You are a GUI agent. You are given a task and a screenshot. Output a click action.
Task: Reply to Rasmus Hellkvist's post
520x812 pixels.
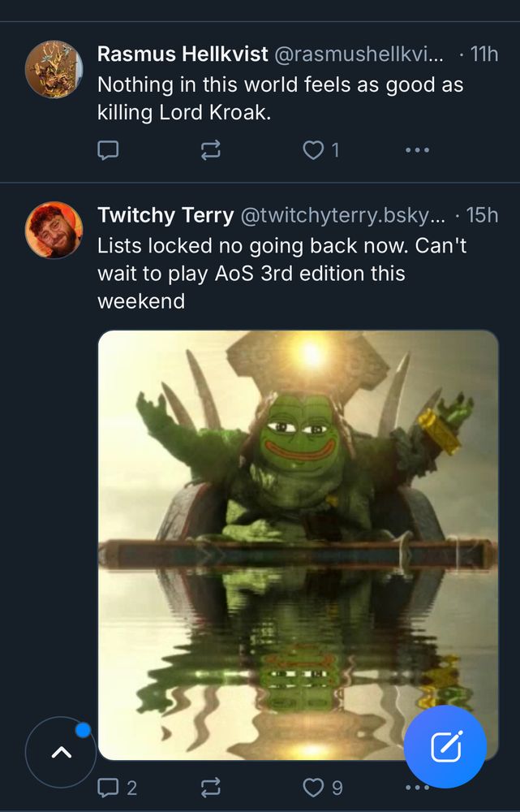pyautogui.click(x=108, y=150)
